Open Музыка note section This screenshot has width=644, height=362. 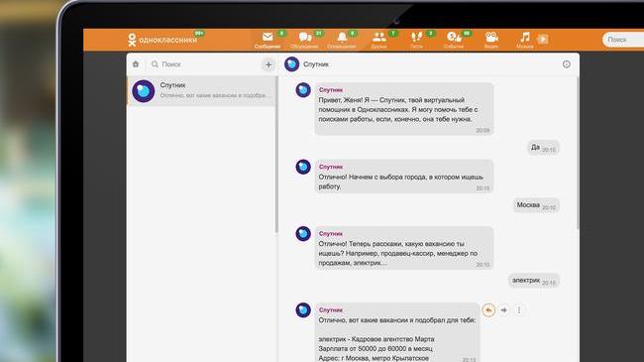click(x=525, y=40)
